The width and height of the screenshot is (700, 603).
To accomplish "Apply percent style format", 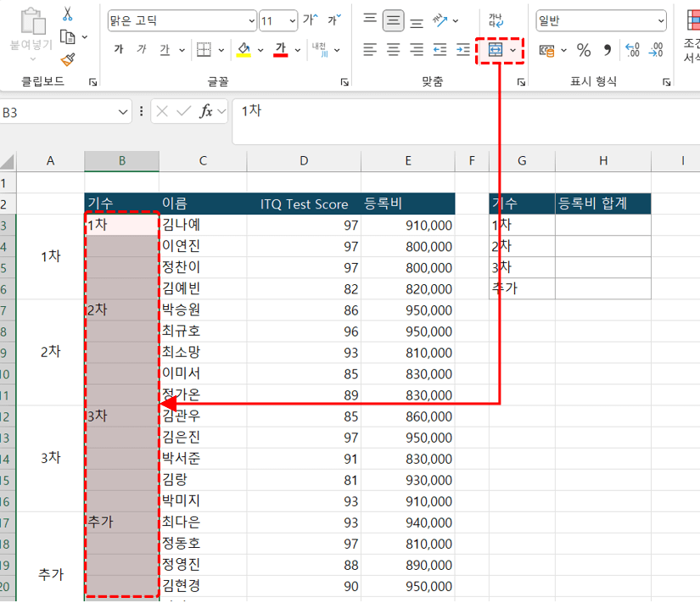I will coord(584,50).
